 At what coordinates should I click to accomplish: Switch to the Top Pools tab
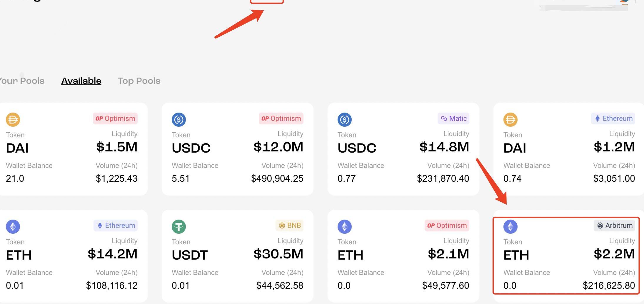point(139,81)
